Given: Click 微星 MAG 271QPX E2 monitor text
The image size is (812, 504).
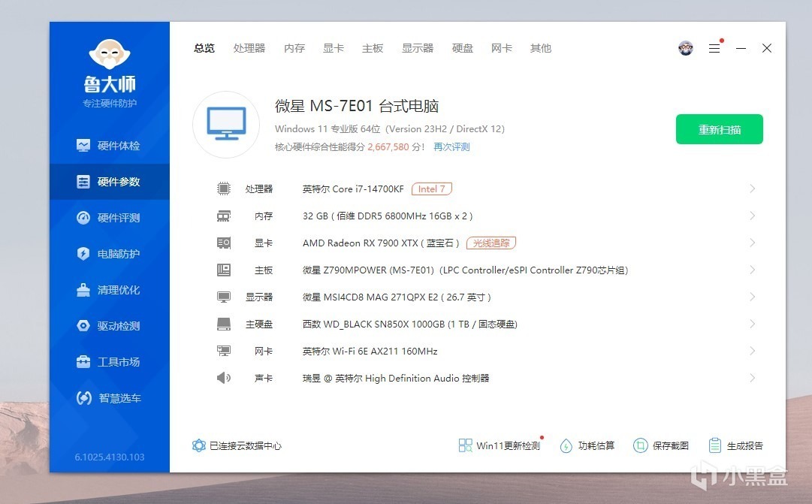Looking at the screenshot, I should click(397, 297).
